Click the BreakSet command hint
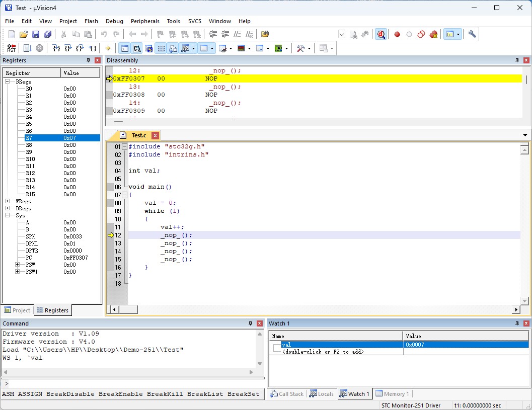Screen dimensions: 532x410 243,394
